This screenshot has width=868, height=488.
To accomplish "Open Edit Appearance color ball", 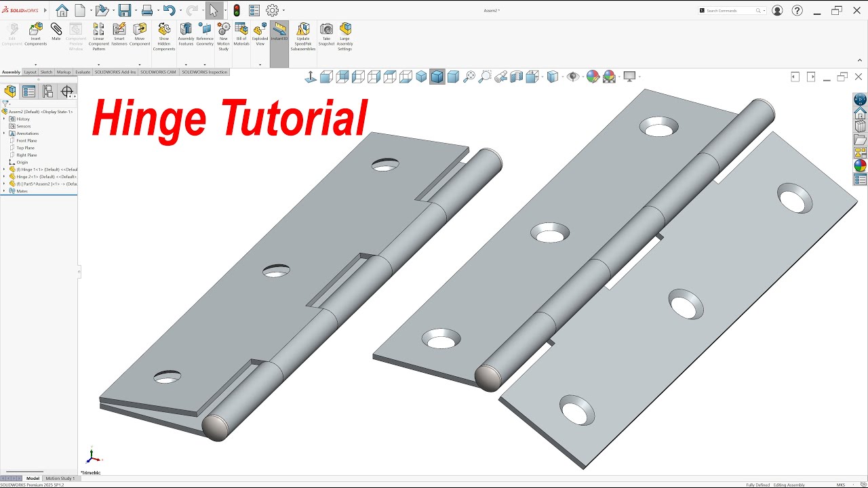I will (593, 77).
